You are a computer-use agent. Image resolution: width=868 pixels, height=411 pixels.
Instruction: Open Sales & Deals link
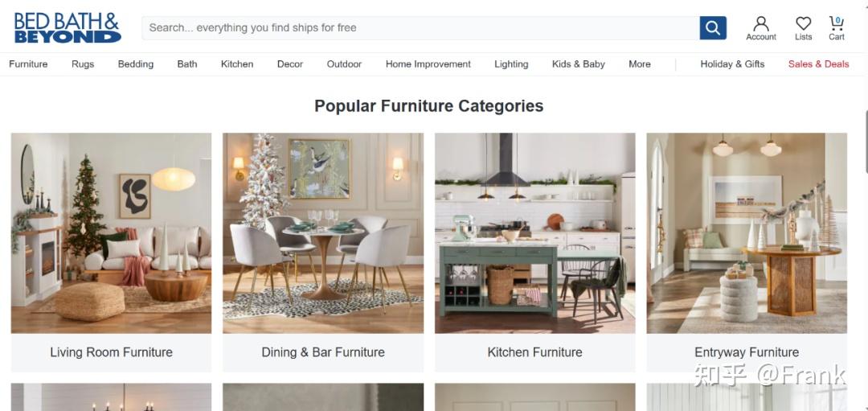pyautogui.click(x=819, y=64)
